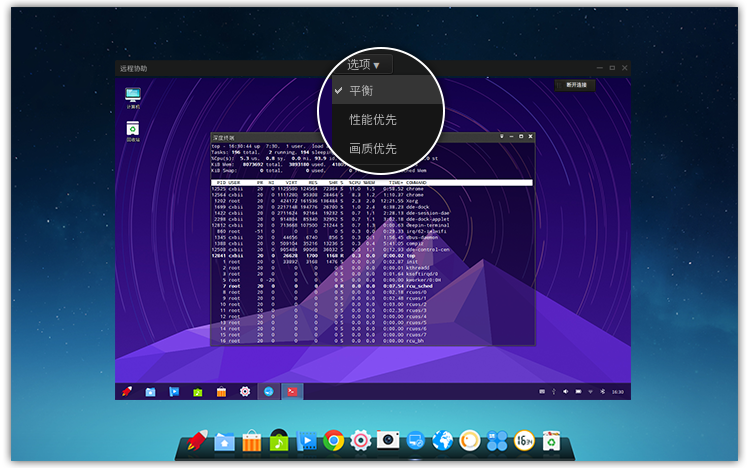749x468 pixels.
Task: Select red terminal icon in remote taskbar
Action: pyautogui.click(x=292, y=392)
